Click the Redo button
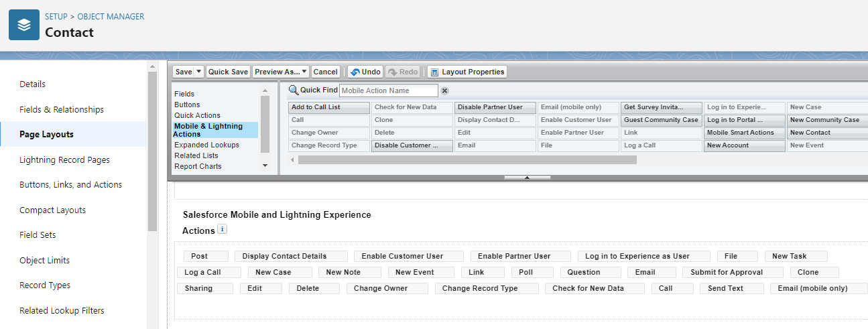868x329 pixels. point(403,72)
